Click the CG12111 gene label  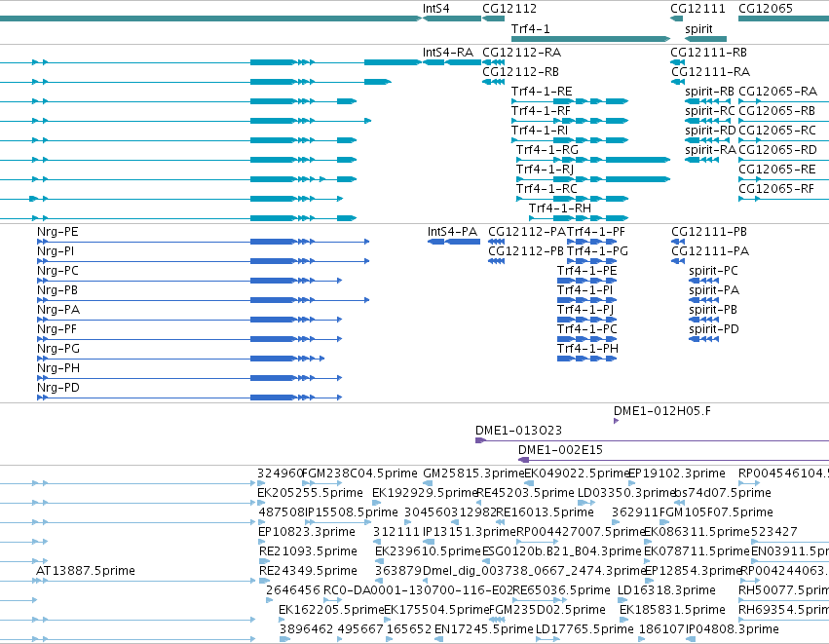pyautogui.click(x=697, y=9)
